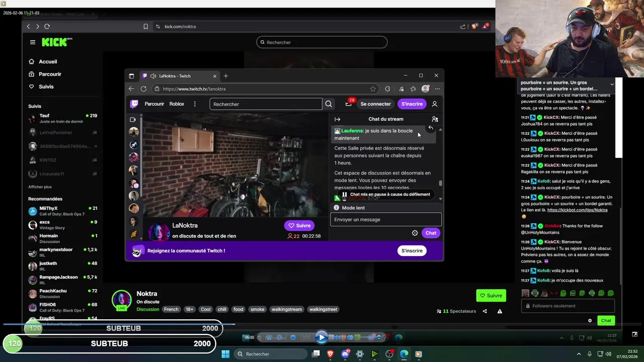
Task: Add twitch.tv/lanoktra to favorites
Action: tap(373, 89)
